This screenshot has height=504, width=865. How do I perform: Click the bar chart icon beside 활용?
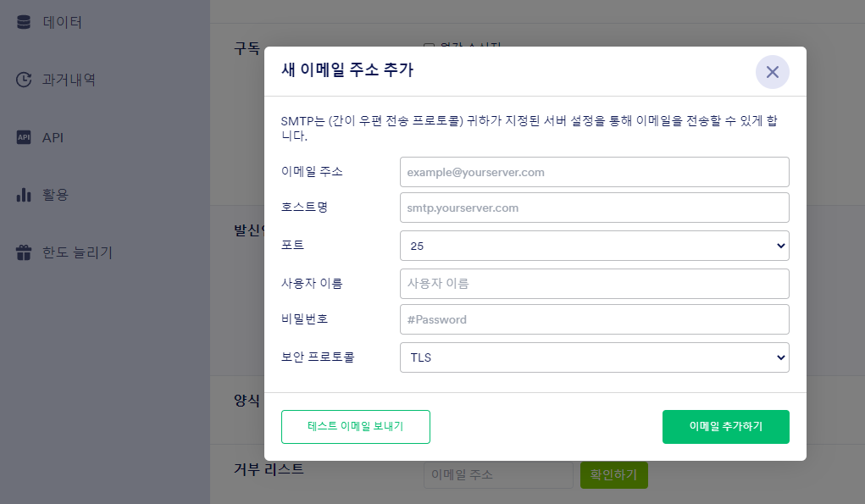(x=24, y=195)
